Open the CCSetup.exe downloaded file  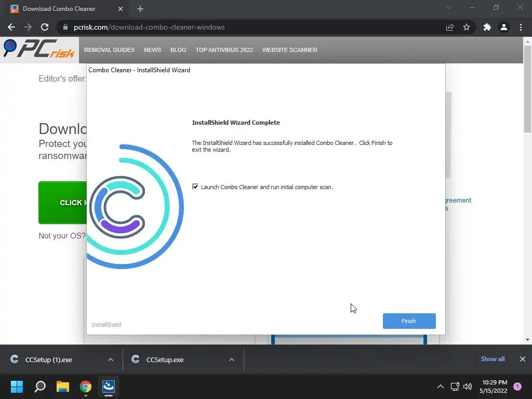click(165, 360)
